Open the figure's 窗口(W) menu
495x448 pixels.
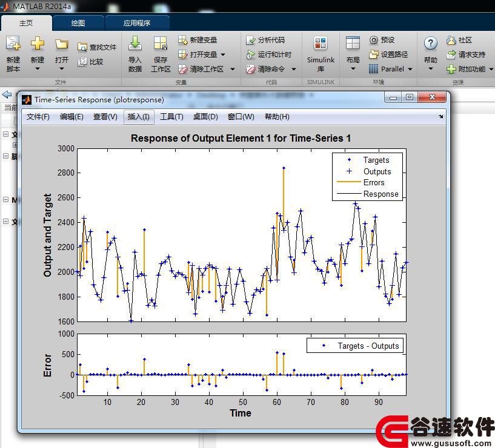241,117
